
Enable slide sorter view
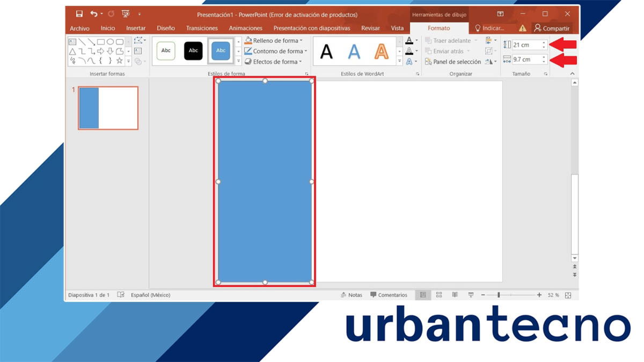click(x=439, y=294)
